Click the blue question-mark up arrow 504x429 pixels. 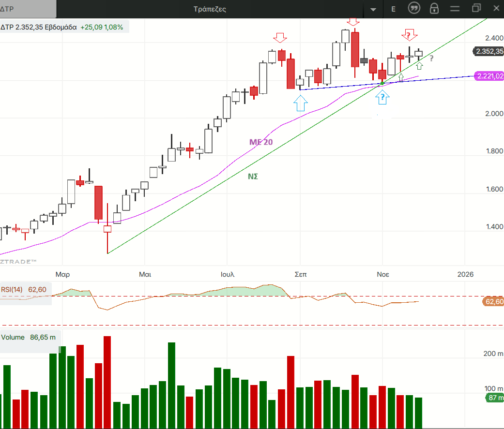[382, 98]
